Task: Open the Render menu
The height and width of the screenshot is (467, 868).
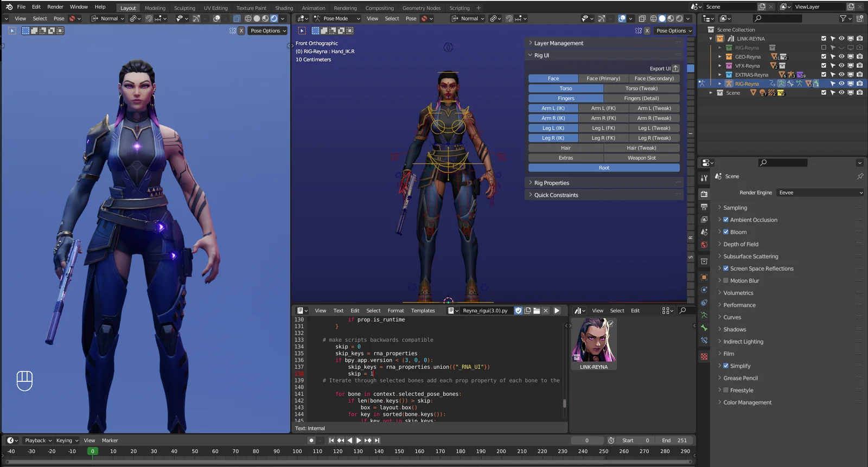Action: point(55,7)
